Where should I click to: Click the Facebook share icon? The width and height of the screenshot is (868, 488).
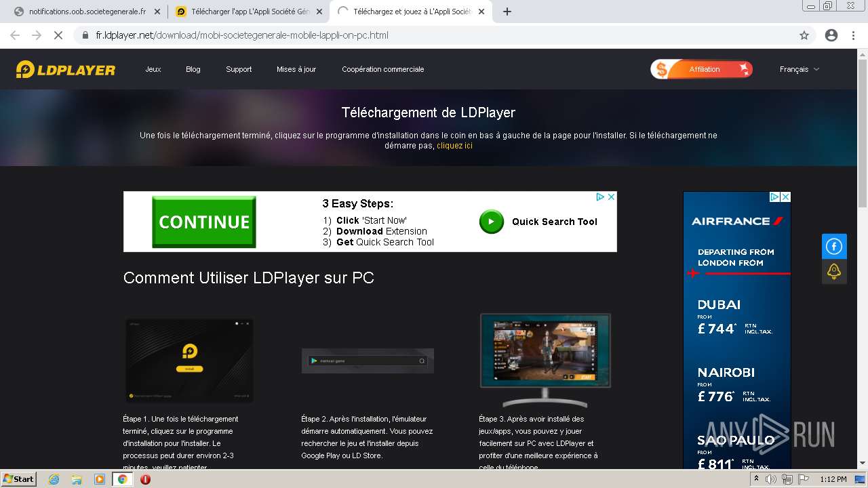(x=834, y=247)
